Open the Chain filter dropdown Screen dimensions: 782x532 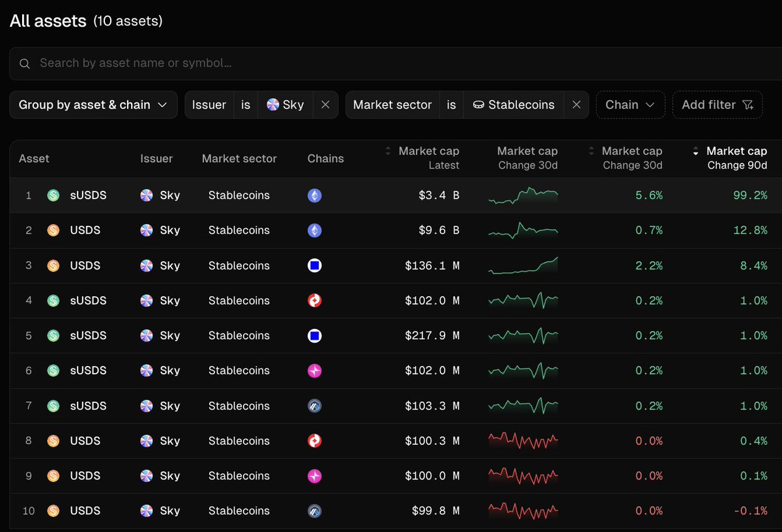[630, 105]
